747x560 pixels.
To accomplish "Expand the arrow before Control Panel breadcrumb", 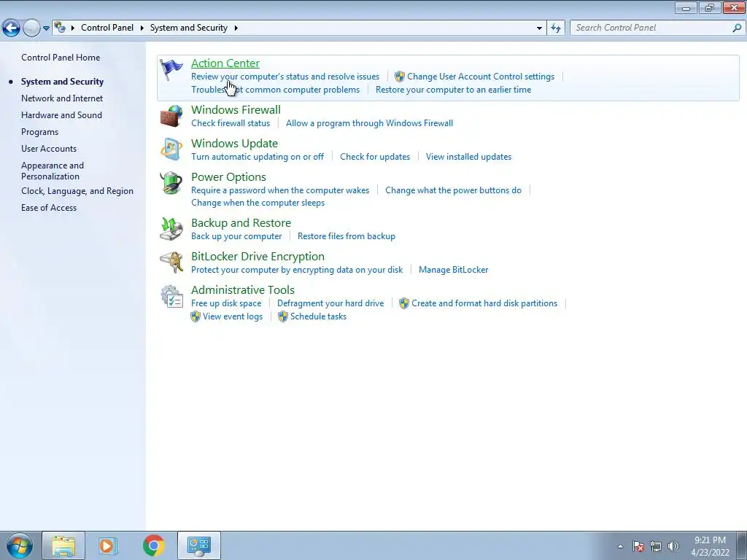I will (72, 28).
